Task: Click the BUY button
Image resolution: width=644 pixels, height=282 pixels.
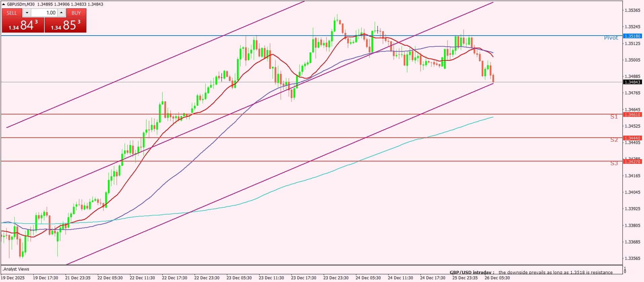Action: (x=76, y=13)
